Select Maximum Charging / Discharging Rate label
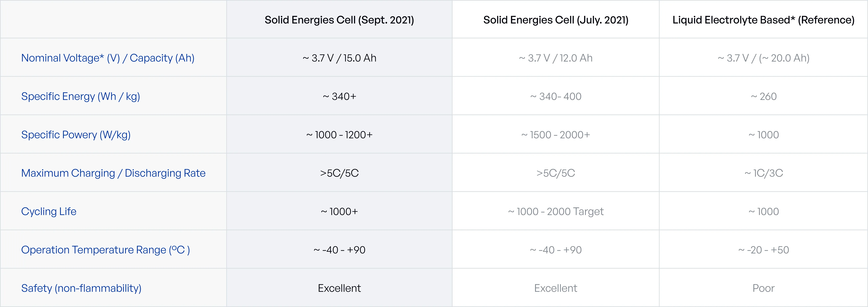Viewport: 868px width, 307px height. point(113,173)
